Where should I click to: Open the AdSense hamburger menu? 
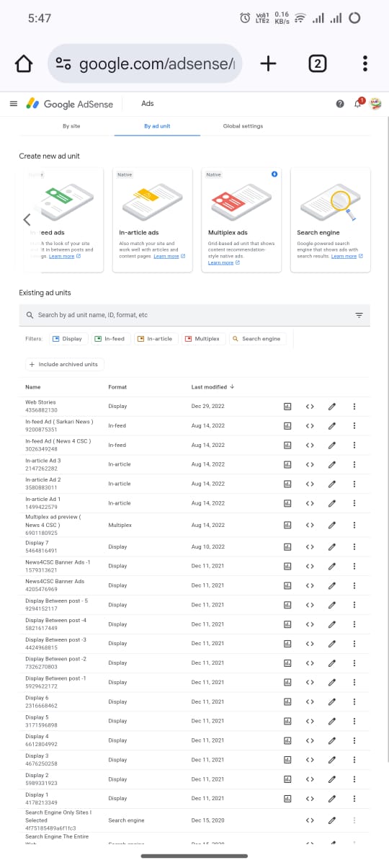coord(13,104)
